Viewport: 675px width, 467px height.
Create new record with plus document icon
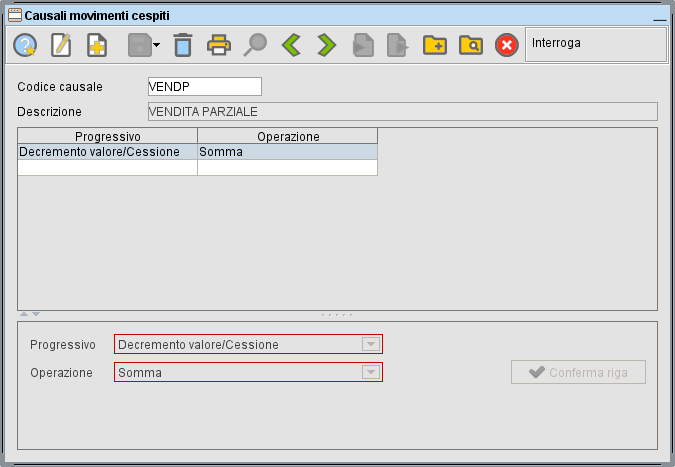click(x=97, y=45)
